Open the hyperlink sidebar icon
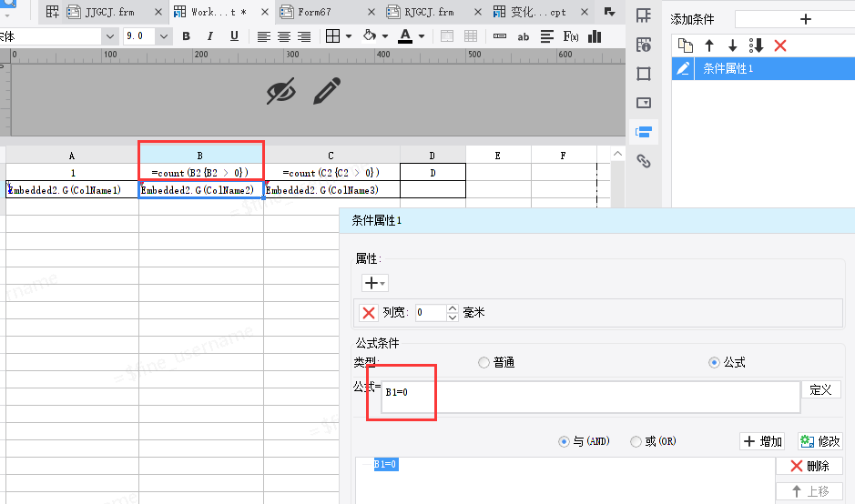This screenshot has width=855, height=504. [644, 161]
